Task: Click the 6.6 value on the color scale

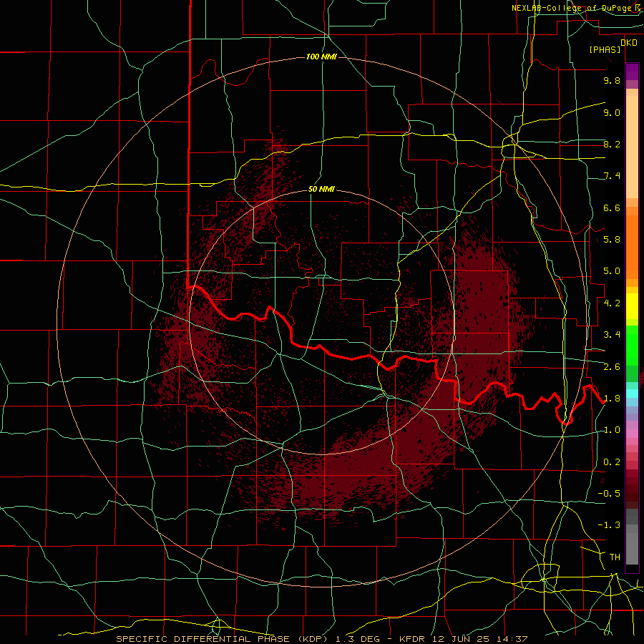Action: [612, 208]
